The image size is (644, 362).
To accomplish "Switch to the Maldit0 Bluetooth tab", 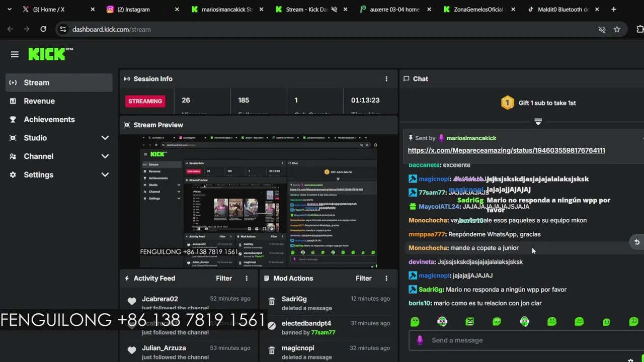I will pyautogui.click(x=562, y=9).
